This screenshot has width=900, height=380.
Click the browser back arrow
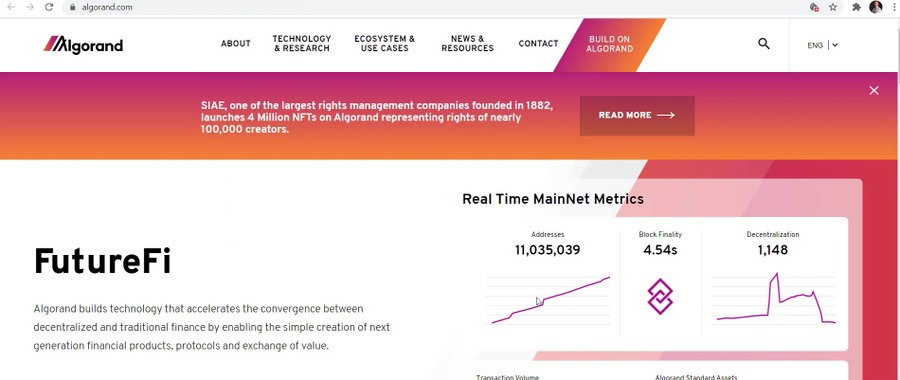(x=11, y=7)
